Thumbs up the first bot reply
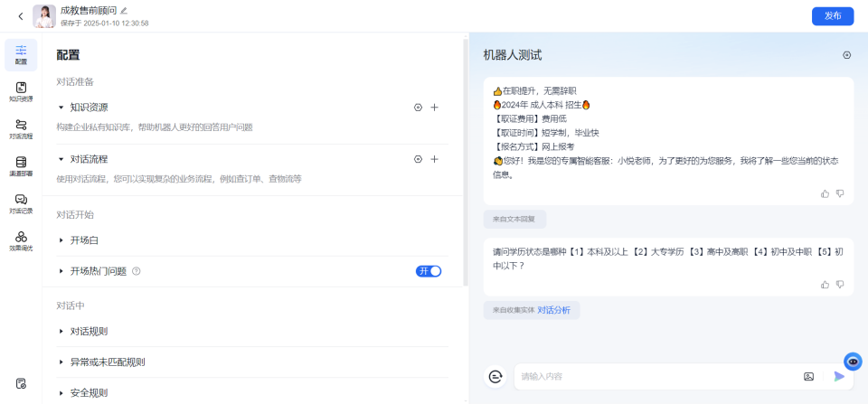 825,193
